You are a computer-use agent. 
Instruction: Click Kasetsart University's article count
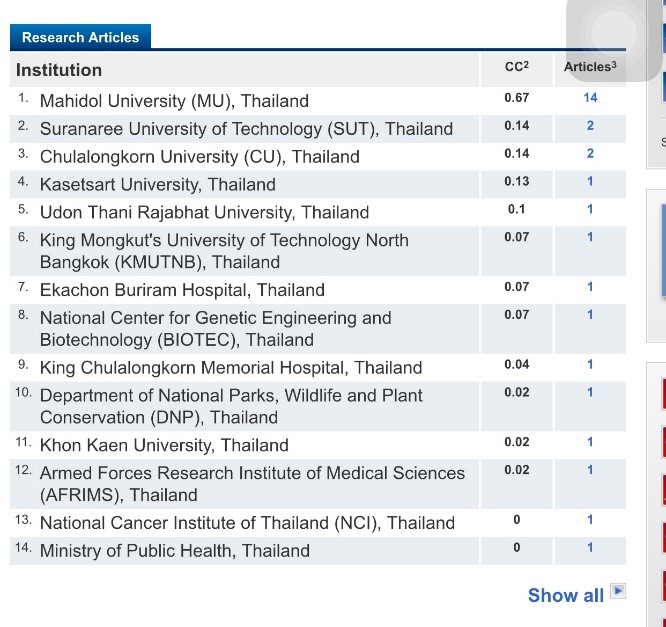(x=590, y=181)
